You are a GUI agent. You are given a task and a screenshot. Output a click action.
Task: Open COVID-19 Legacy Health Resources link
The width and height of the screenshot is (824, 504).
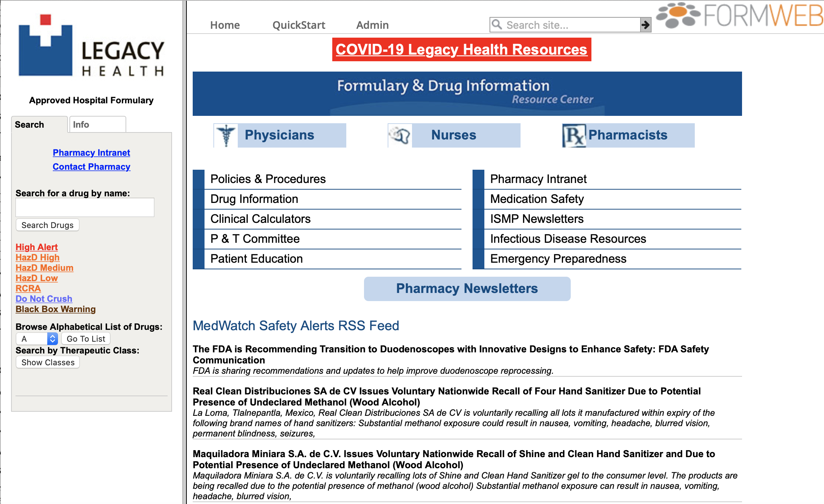(x=461, y=49)
